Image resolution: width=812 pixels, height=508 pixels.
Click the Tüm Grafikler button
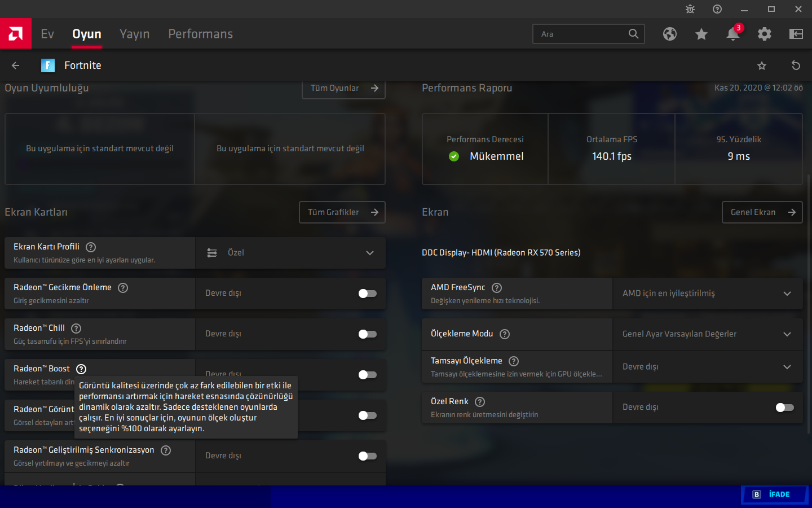tap(342, 212)
